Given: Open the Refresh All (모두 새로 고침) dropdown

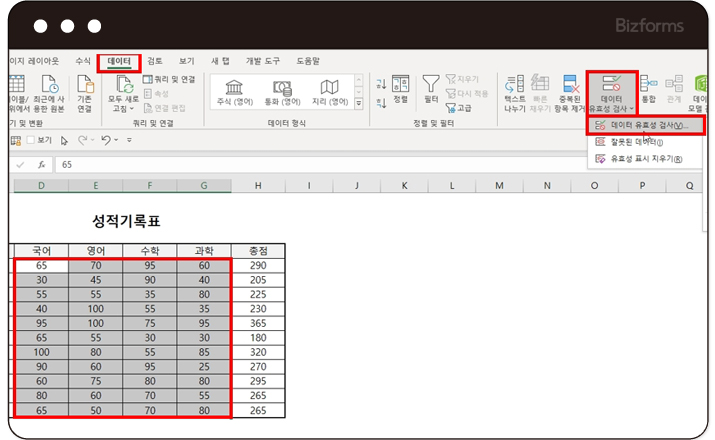Looking at the screenshot, I should (x=124, y=108).
